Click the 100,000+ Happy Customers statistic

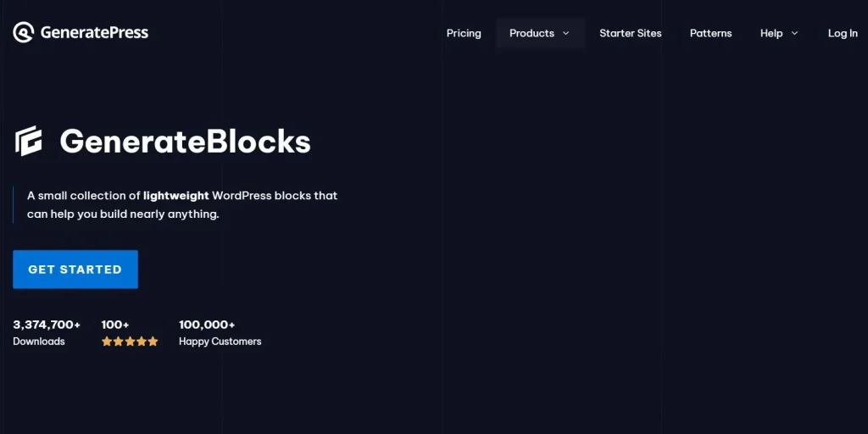point(220,332)
